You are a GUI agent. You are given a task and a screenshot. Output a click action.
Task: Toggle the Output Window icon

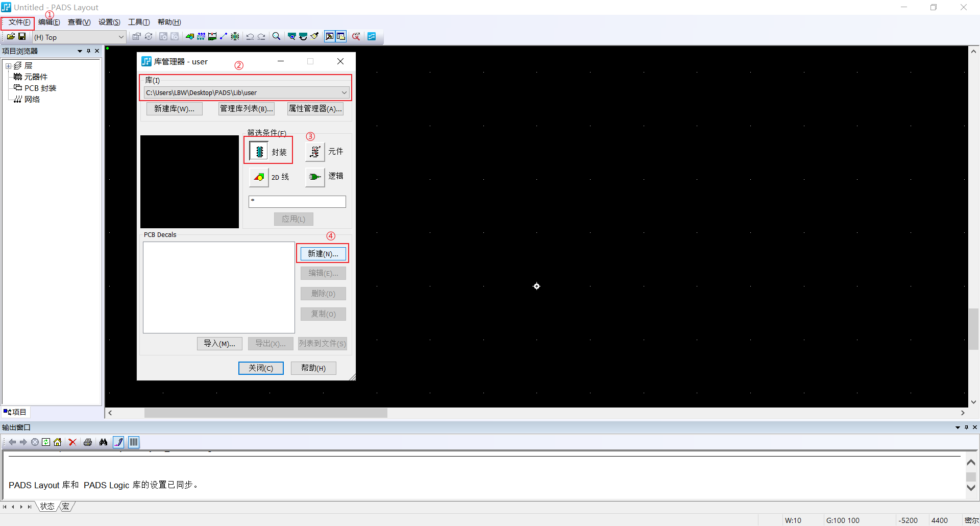[330, 36]
